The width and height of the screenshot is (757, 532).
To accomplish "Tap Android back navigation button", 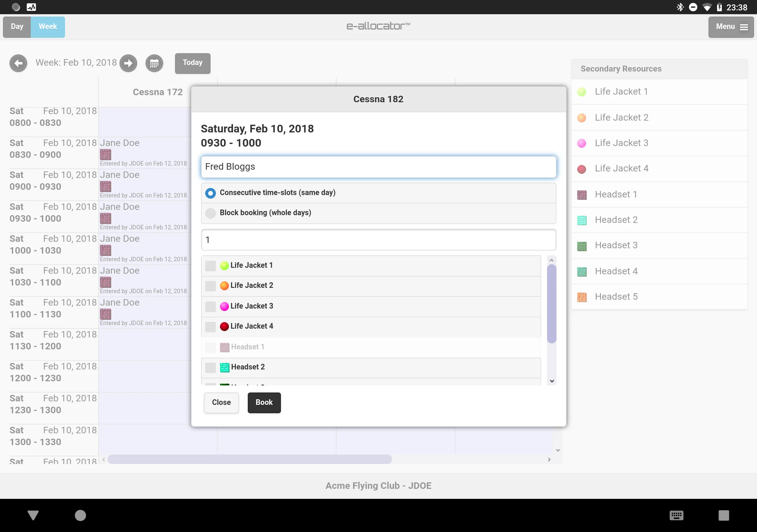I will tap(33, 515).
